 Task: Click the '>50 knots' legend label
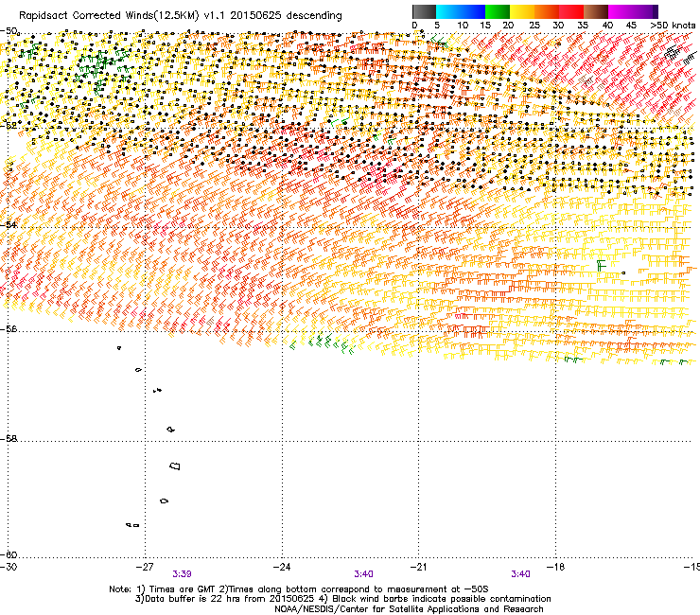point(673,26)
